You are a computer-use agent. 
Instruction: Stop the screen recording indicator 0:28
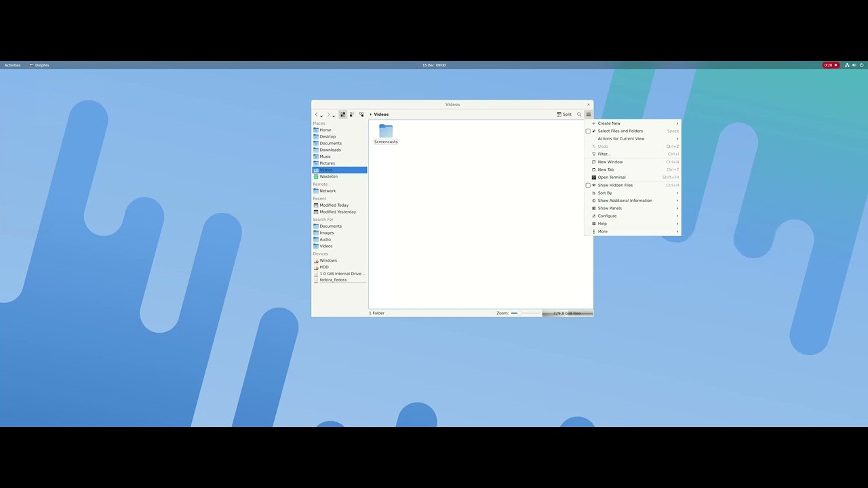[831, 65]
